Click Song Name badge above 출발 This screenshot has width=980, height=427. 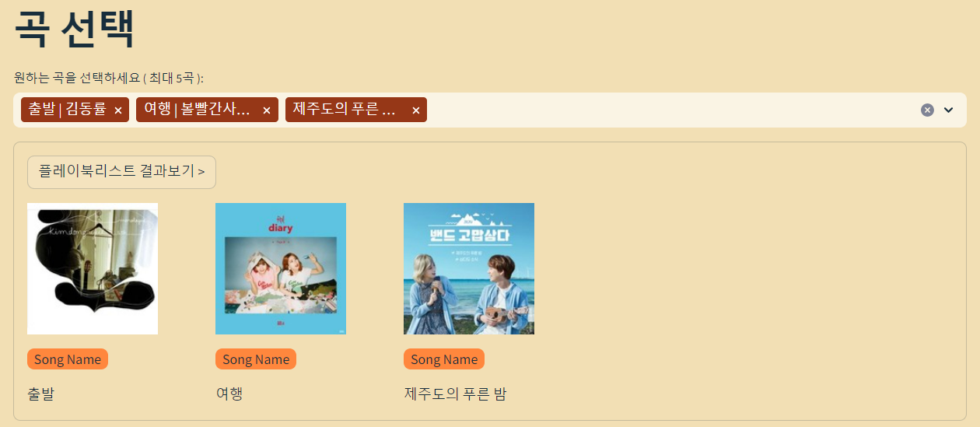point(68,359)
